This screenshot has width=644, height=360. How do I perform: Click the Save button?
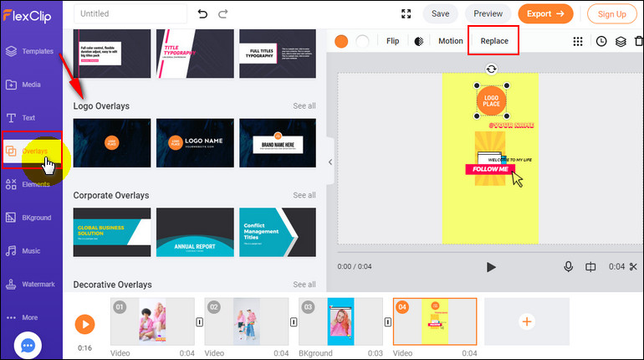[440, 14]
